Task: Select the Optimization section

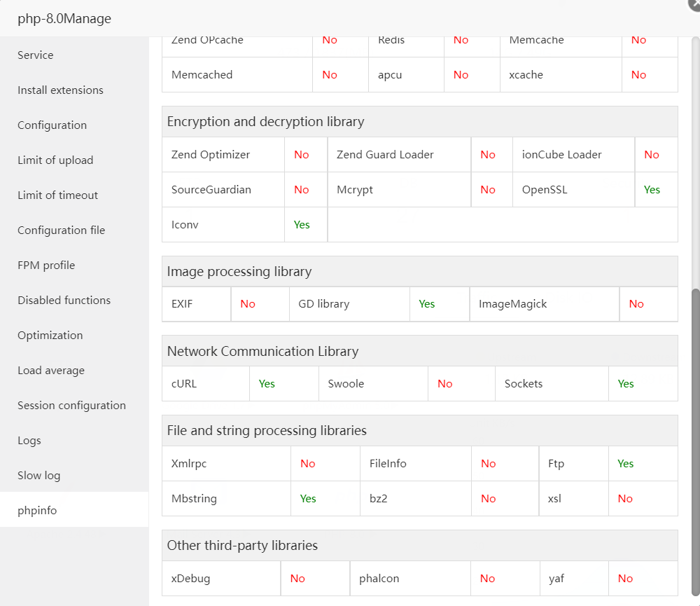Action: pos(50,336)
